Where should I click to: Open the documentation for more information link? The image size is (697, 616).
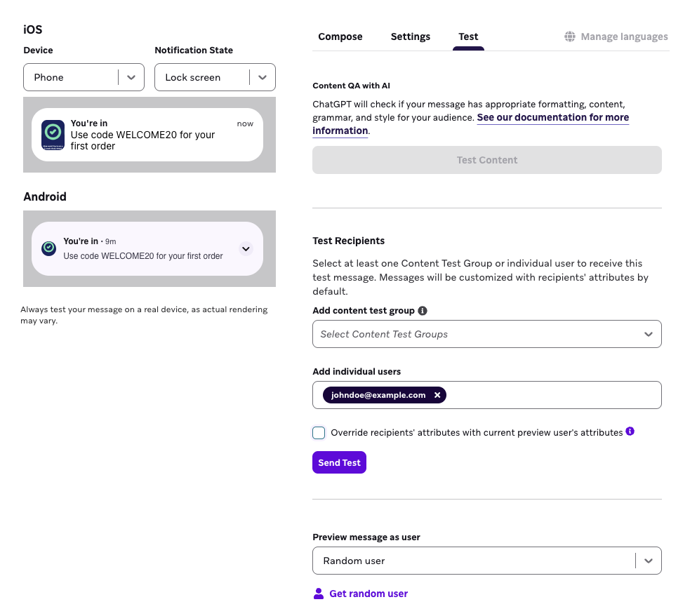coord(471,124)
